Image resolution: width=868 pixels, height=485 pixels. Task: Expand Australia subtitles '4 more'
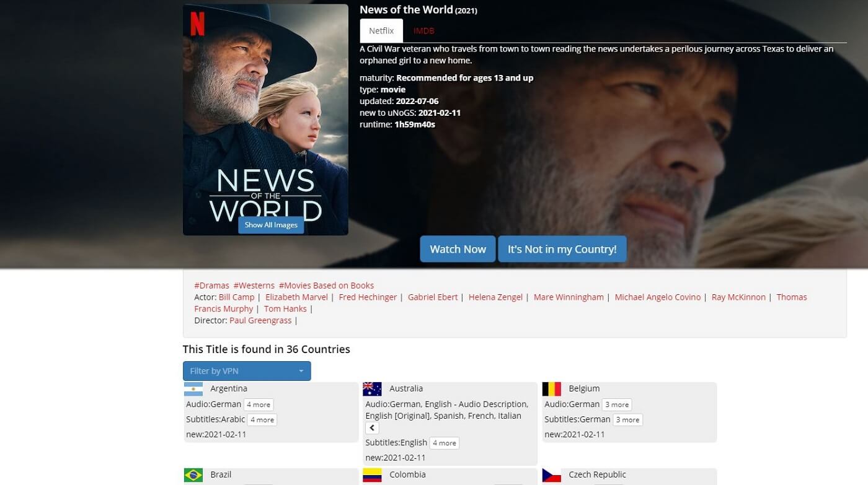445,443
